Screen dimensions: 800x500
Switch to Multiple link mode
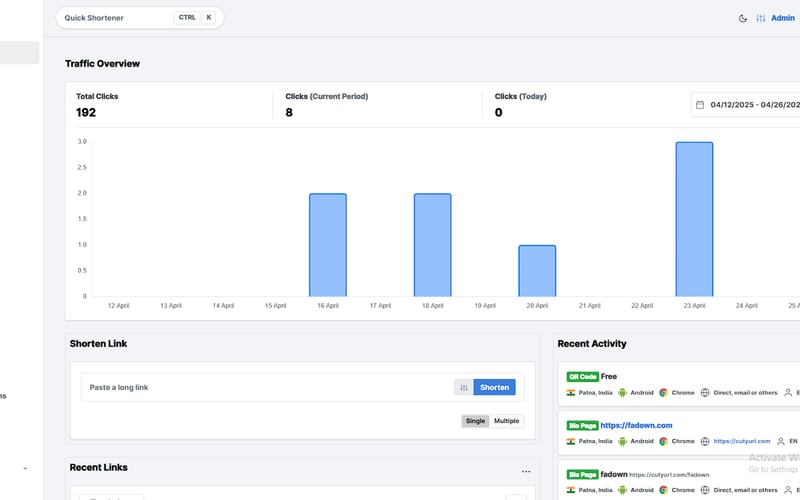click(x=506, y=421)
